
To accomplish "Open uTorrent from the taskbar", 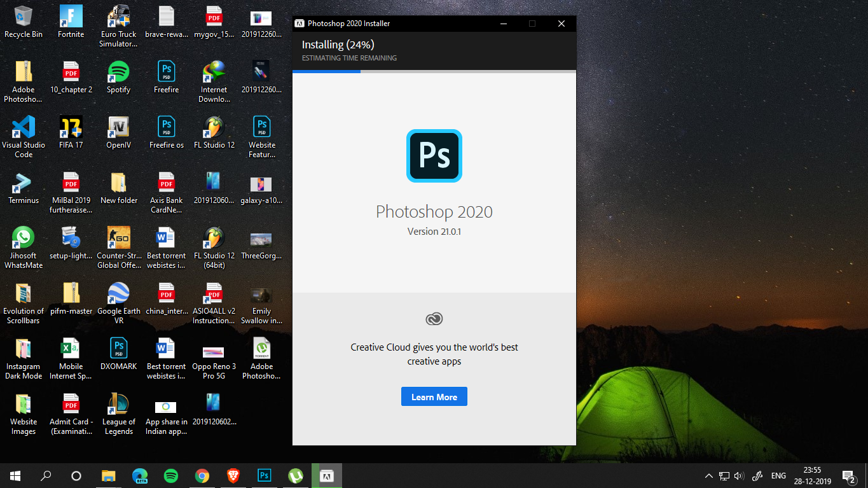I will 296,475.
